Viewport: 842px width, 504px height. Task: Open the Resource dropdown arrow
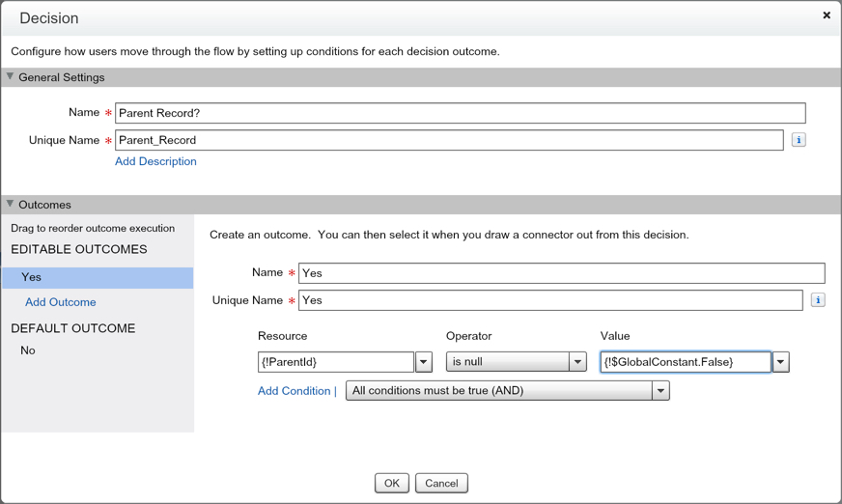(x=423, y=362)
